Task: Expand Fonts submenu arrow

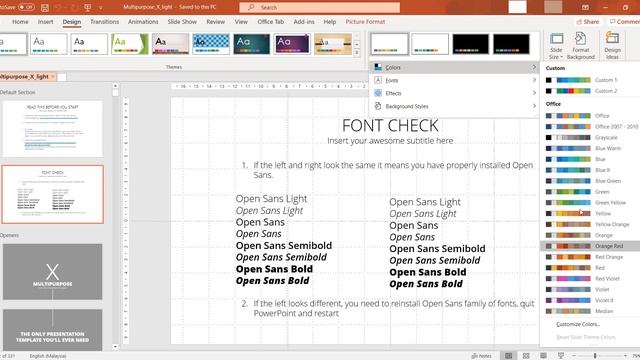Action: click(x=534, y=80)
